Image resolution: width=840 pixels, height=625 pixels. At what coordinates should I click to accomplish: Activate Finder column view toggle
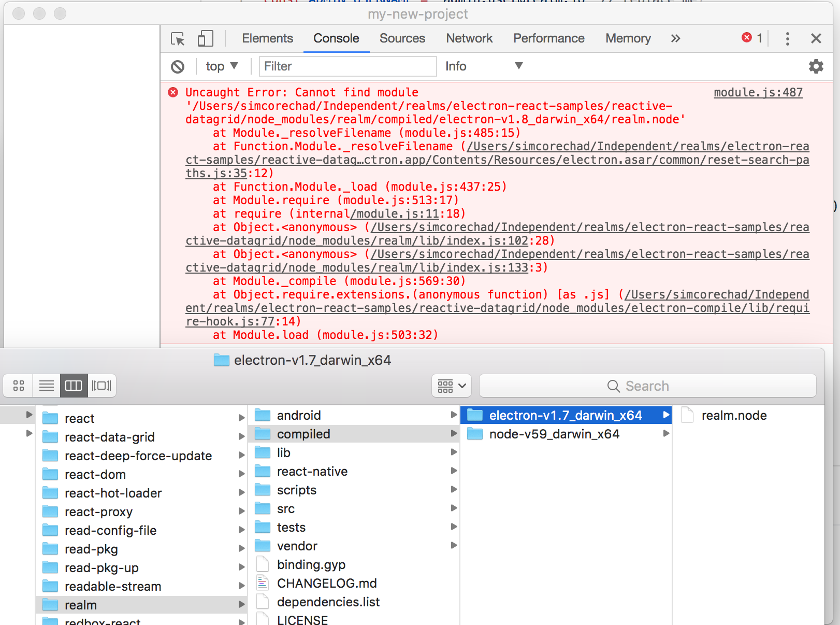point(74,385)
